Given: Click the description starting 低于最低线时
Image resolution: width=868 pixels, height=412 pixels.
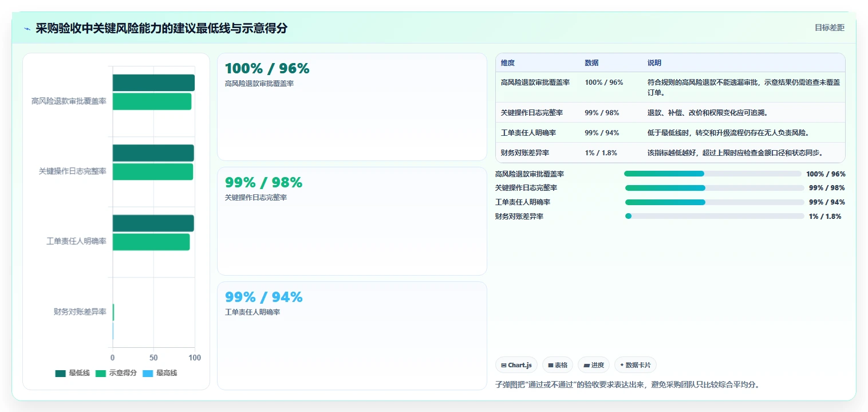Looking at the screenshot, I should point(728,133).
